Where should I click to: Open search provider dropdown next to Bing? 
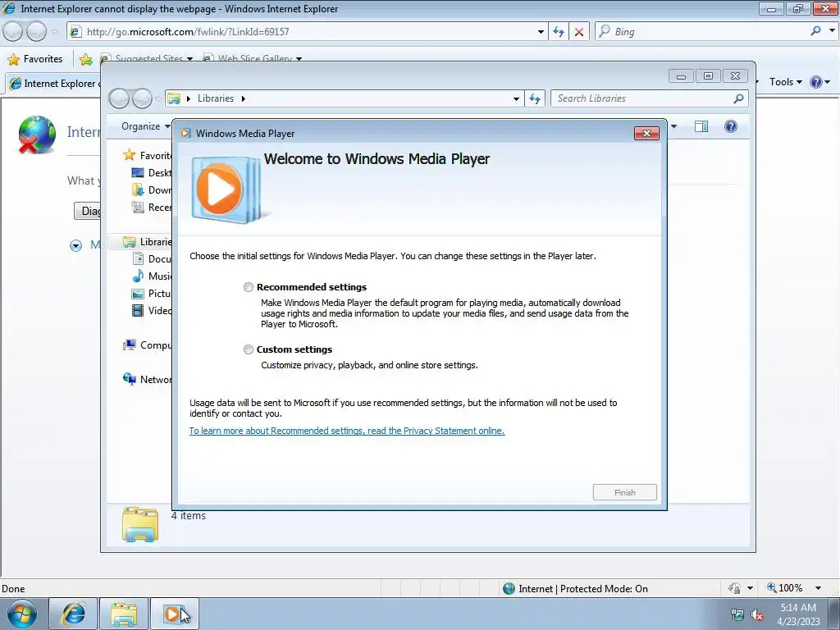pos(832,31)
